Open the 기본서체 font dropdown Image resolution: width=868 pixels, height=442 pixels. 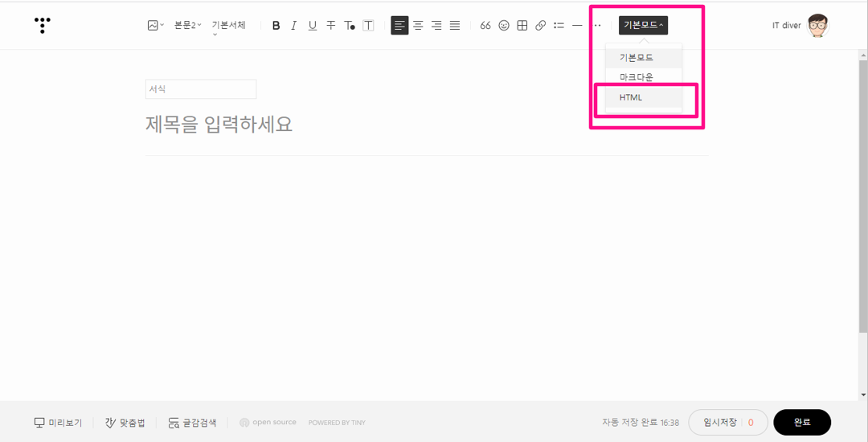228,27
